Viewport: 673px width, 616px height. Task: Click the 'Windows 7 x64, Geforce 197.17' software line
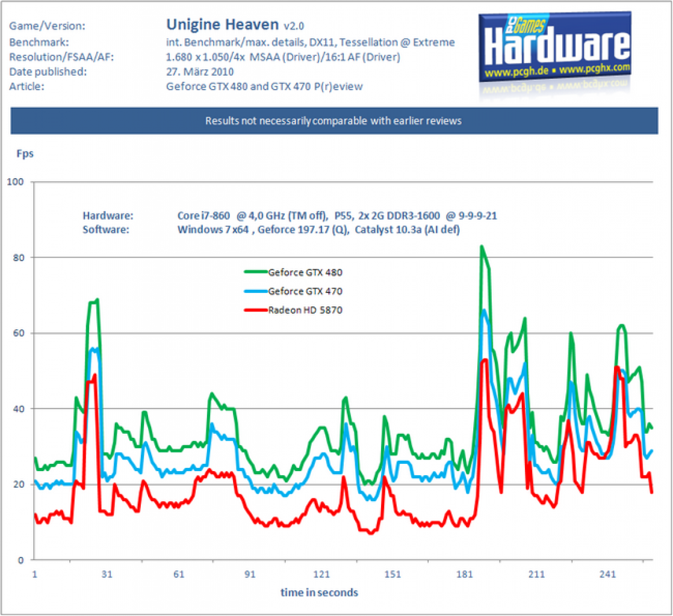(x=318, y=230)
